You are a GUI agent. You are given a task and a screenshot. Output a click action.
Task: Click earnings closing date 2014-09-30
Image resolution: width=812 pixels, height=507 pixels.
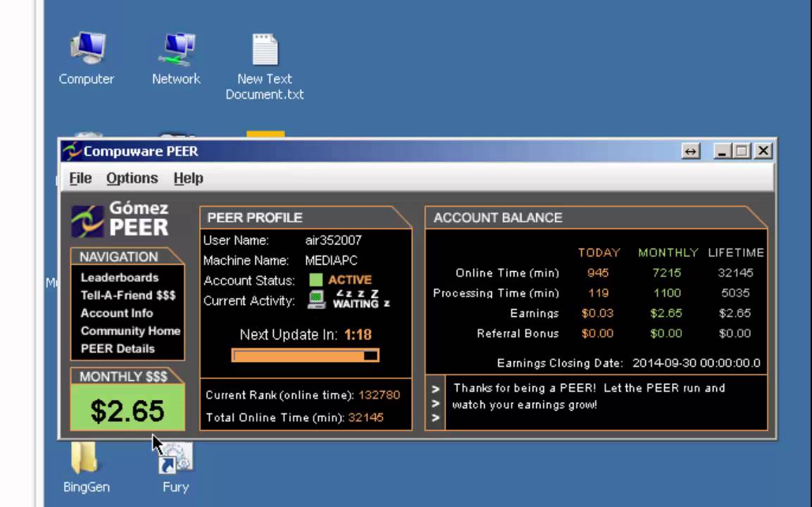coord(697,363)
